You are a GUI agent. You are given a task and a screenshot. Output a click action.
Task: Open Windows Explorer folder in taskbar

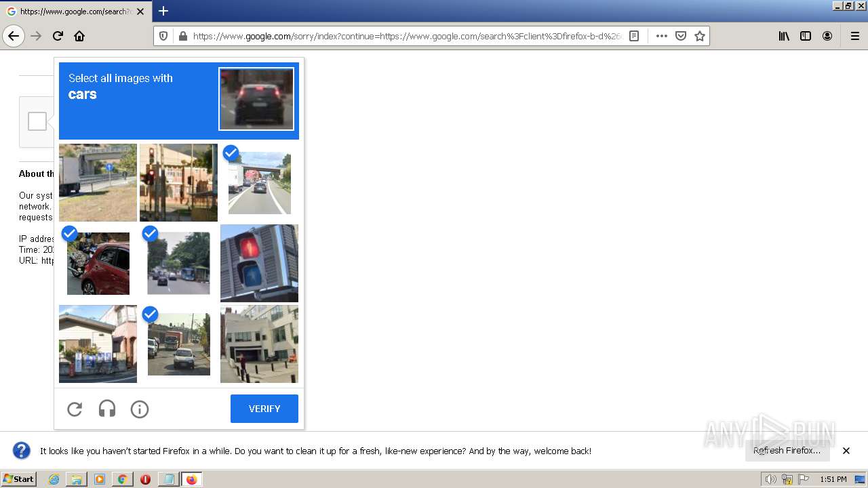77,479
